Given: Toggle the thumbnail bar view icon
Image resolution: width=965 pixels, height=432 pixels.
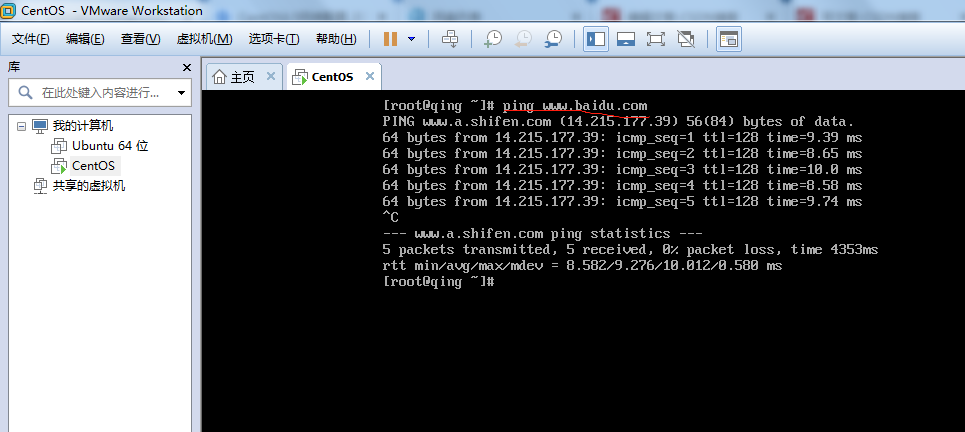Looking at the screenshot, I should click(626, 39).
